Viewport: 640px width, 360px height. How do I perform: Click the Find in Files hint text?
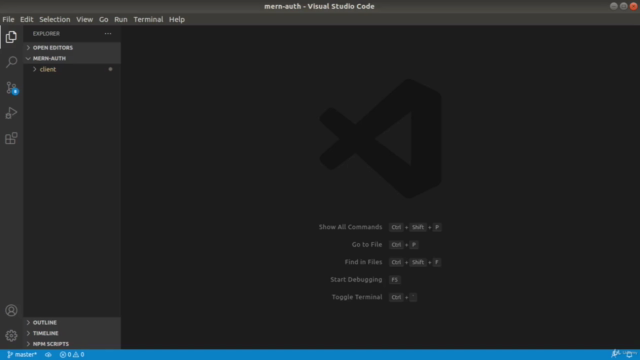pyautogui.click(x=363, y=262)
